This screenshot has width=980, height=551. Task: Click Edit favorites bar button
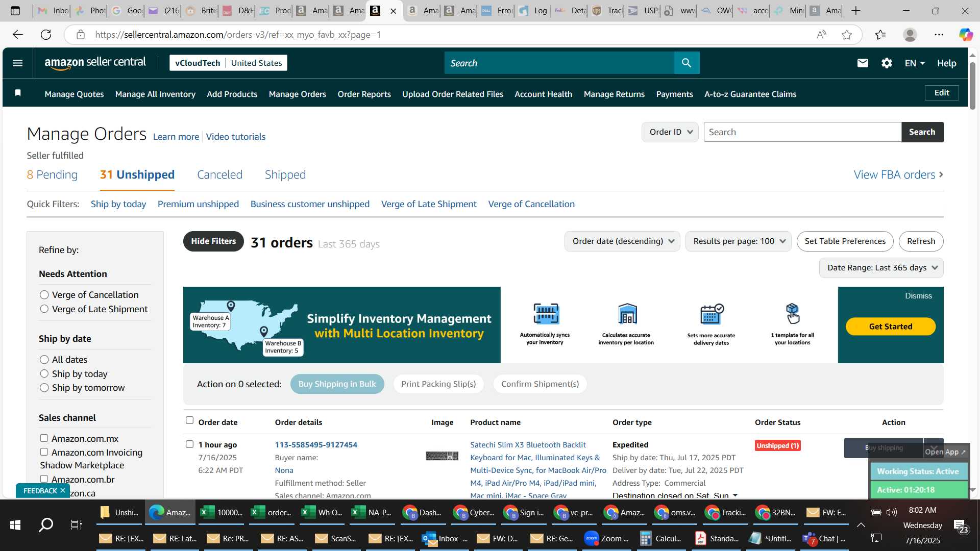pos(942,93)
